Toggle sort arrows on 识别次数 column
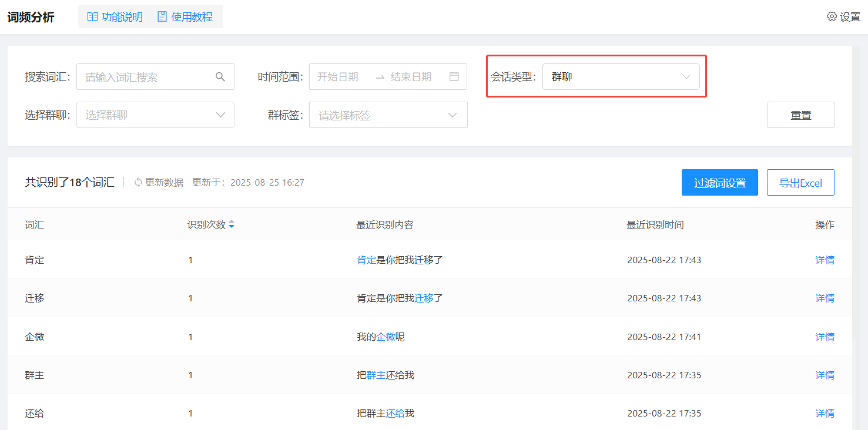 [232, 225]
